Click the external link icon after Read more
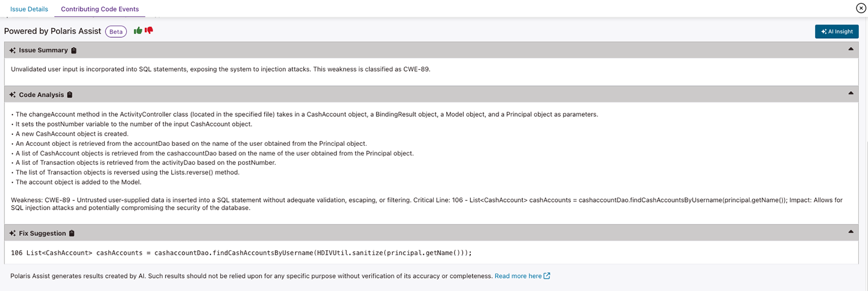Viewport: 868px width, 291px height. 547,276
